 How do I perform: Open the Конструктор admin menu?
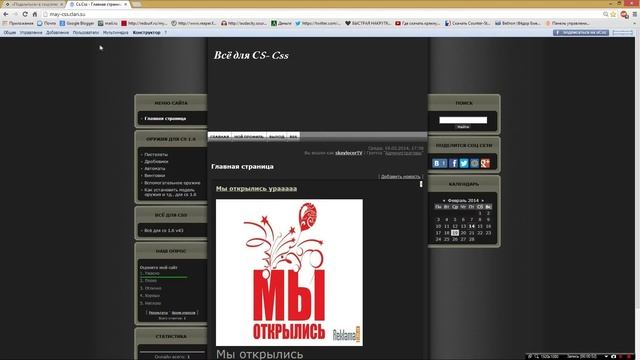coord(147,33)
